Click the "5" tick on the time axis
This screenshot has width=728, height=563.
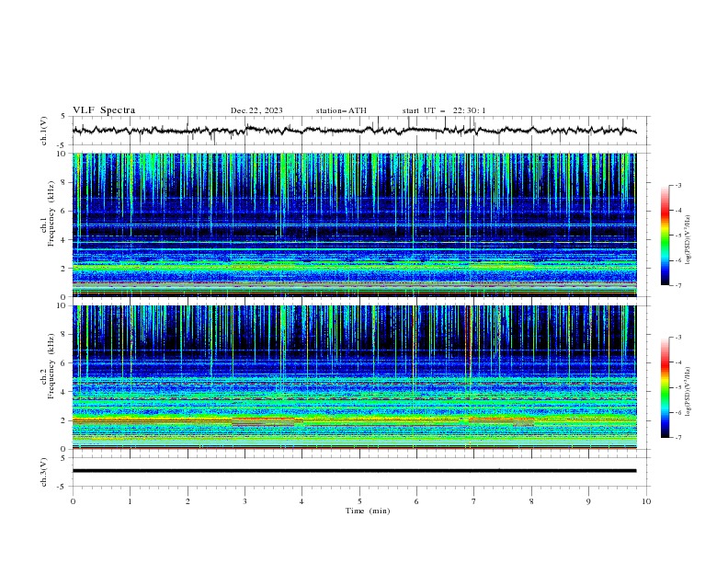pyautogui.click(x=359, y=501)
